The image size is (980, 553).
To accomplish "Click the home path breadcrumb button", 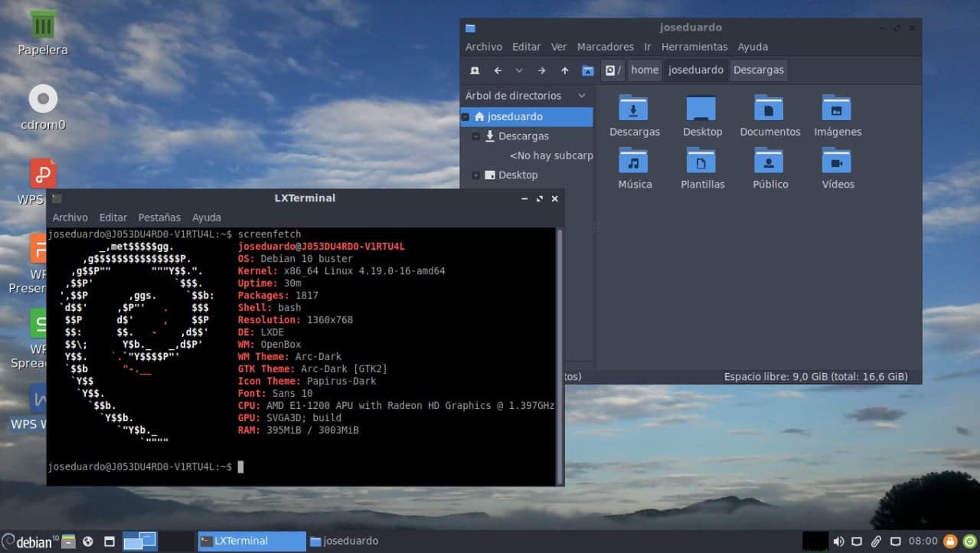I will (x=644, y=70).
